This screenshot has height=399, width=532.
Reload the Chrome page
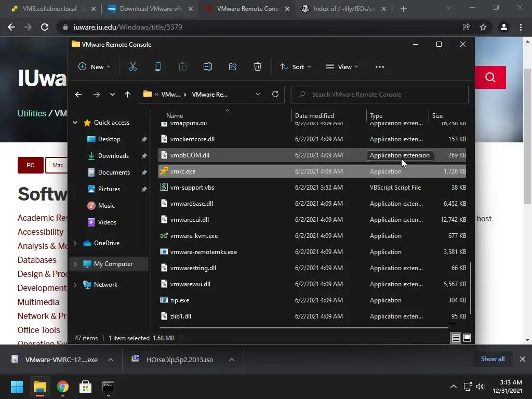click(45, 27)
